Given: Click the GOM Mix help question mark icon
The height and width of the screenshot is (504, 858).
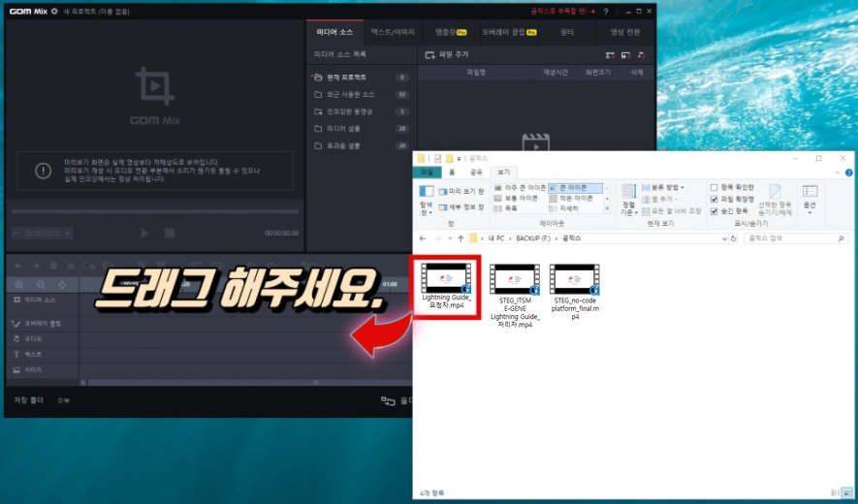Looking at the screenshot, I should pos(606,11).
